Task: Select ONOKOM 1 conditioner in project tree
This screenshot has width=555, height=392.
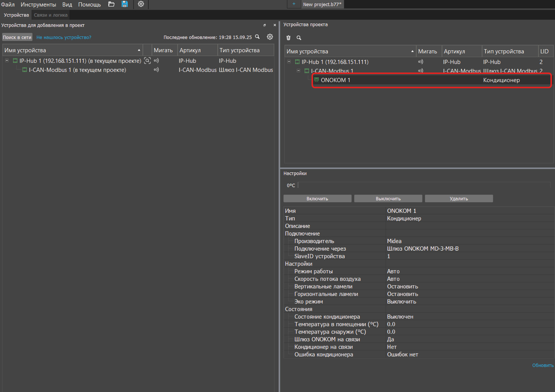Action: click(x=335, y=80)
